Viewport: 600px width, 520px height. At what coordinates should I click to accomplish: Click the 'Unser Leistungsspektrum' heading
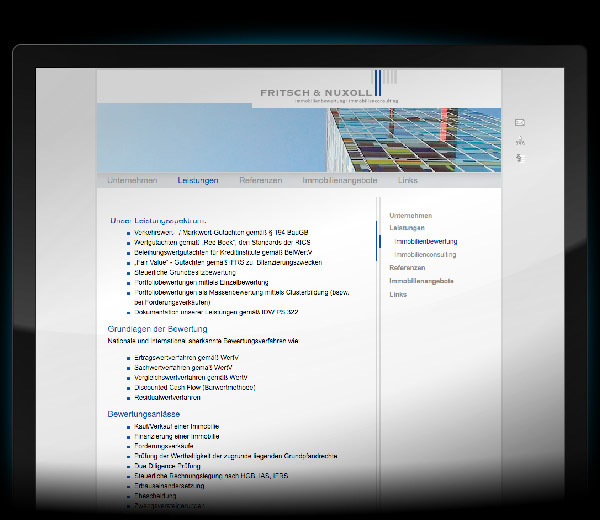158,221
